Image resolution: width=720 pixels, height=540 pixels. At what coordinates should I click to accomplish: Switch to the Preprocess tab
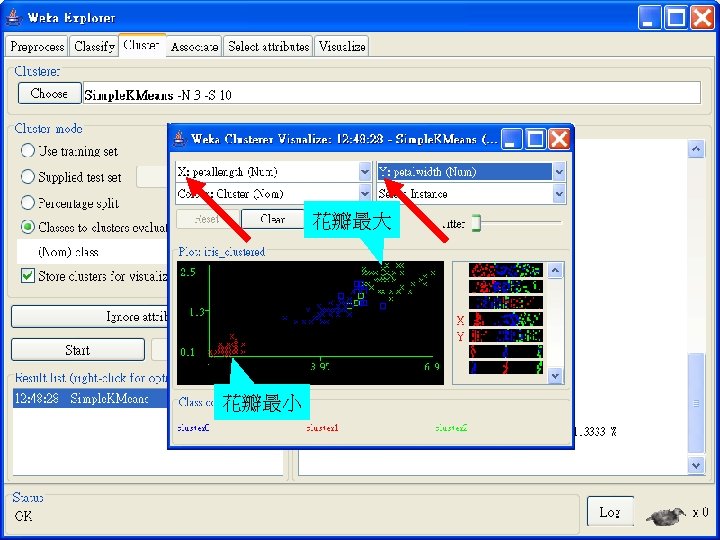[37, 46]
